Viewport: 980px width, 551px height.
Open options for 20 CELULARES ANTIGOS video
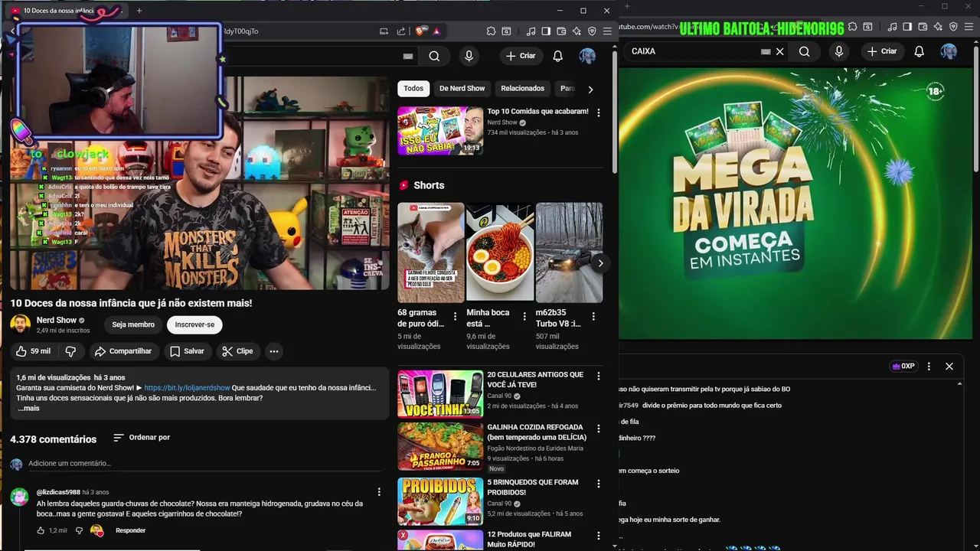tap(599, 376)
